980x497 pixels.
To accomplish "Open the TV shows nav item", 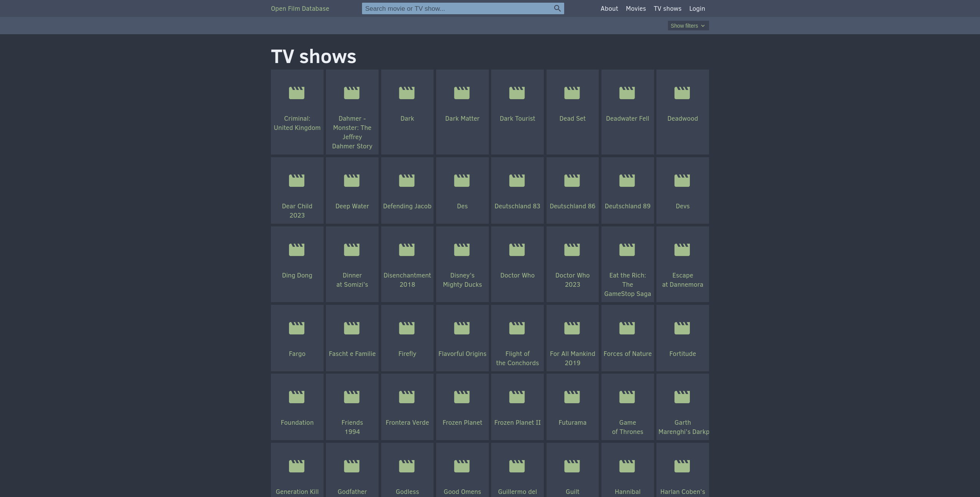I will click(668, 8).
